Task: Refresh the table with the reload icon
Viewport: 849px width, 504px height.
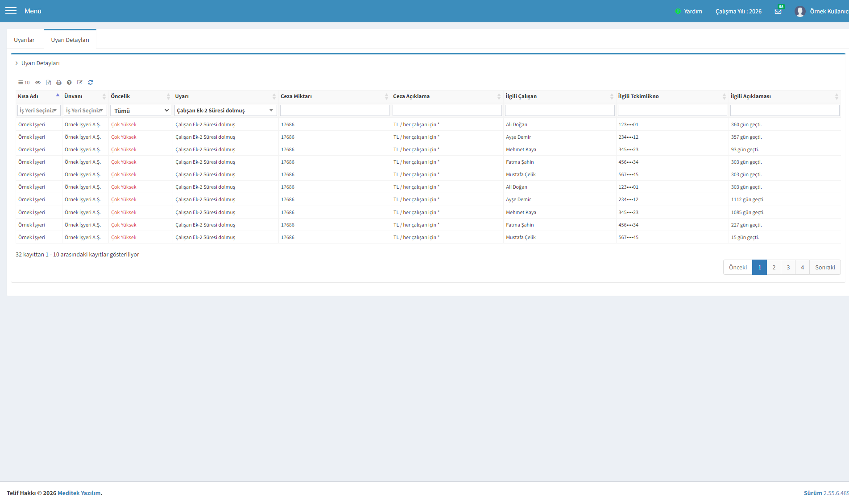Action: click(91, 83)
